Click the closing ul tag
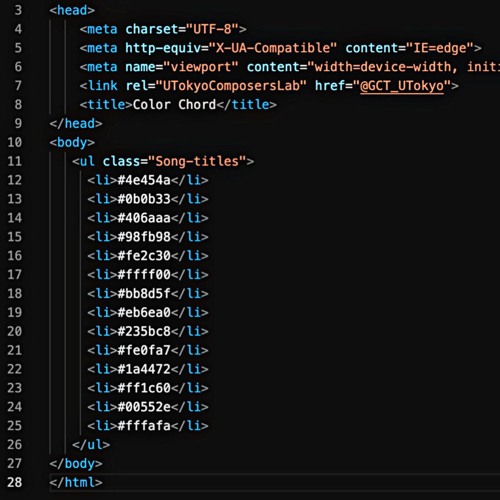Image resolution: width=500 pixels, height=500 pixels. (91, 445)
